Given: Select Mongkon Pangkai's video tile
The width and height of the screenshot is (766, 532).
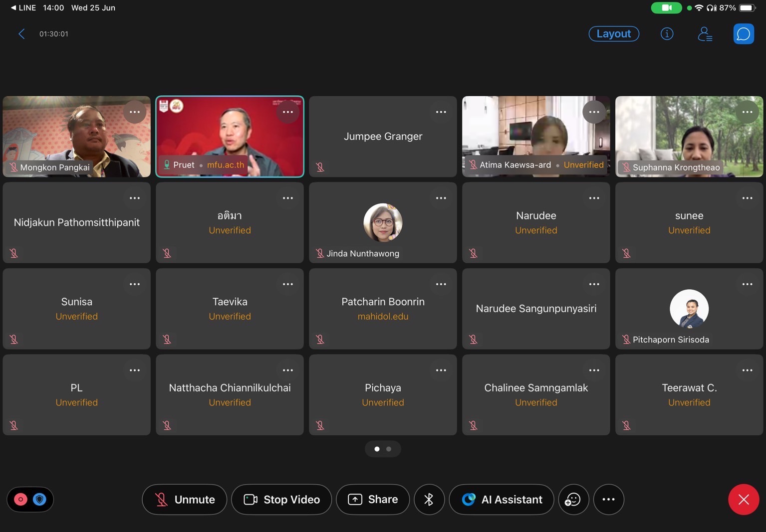Looking at the screenshot, I should click(x=76, y=136).
